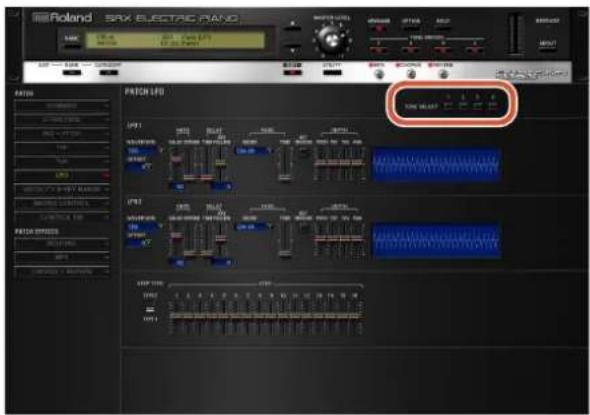
Task: Open the TVF page in sidebar
Action: (62, 147)
